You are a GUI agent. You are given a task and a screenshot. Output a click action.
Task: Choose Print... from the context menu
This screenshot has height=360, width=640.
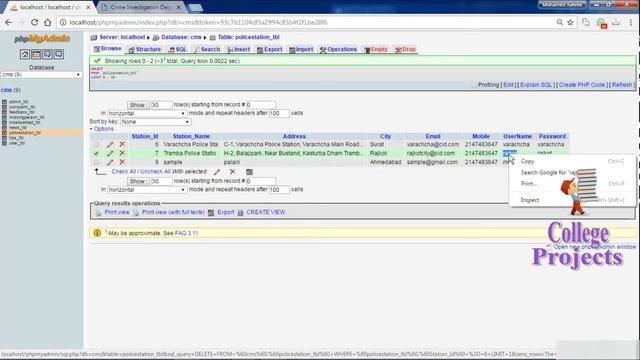point(572,184)
